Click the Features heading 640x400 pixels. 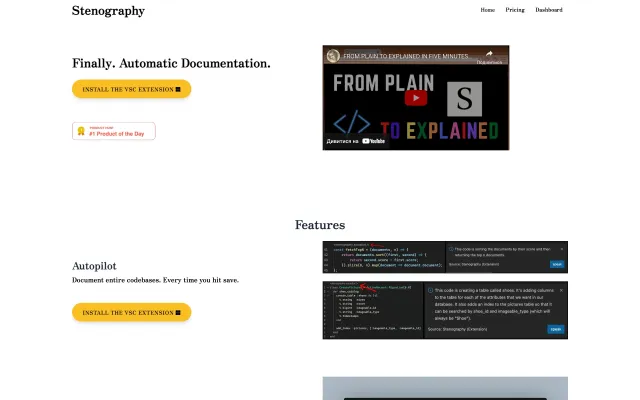coord(320,225)
